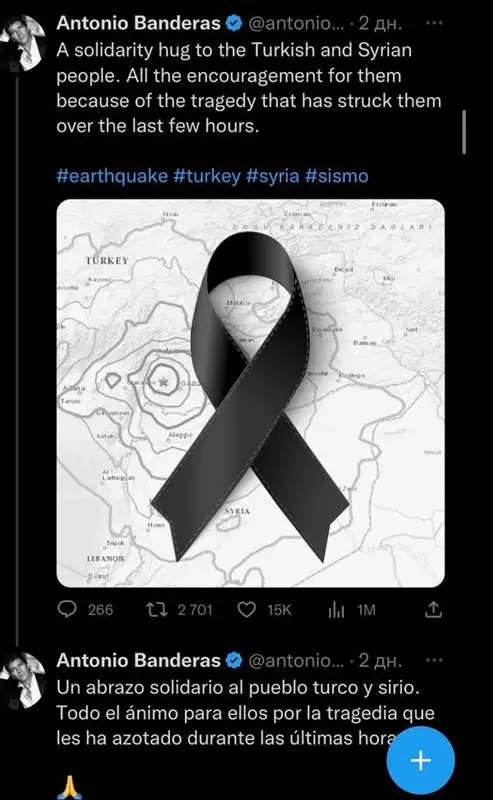Click the Antonio Banderas name on first tweet
Screen dimensions: 493x800
(x=138, y=23)
